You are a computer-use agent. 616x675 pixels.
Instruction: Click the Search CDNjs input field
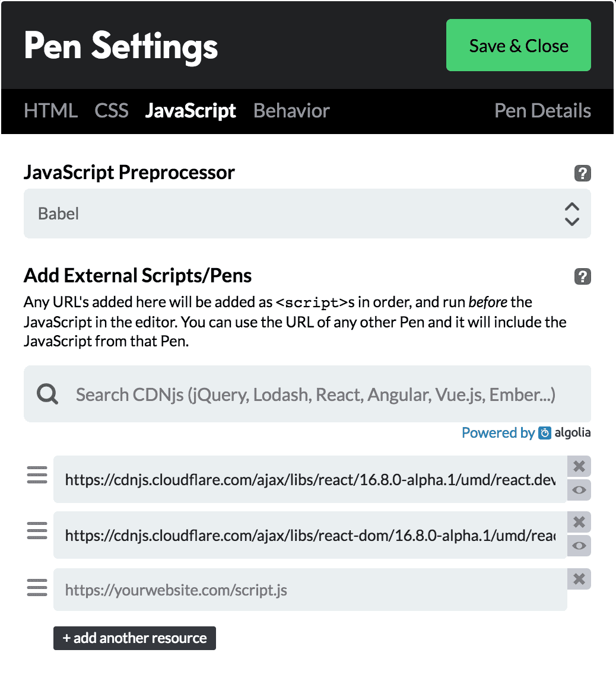(307, 394)
